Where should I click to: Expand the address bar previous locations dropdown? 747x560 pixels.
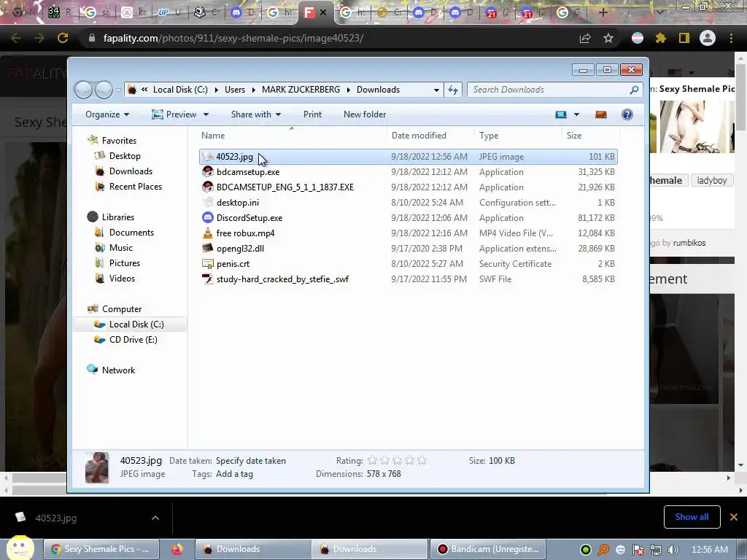click(x=436, y=90)
